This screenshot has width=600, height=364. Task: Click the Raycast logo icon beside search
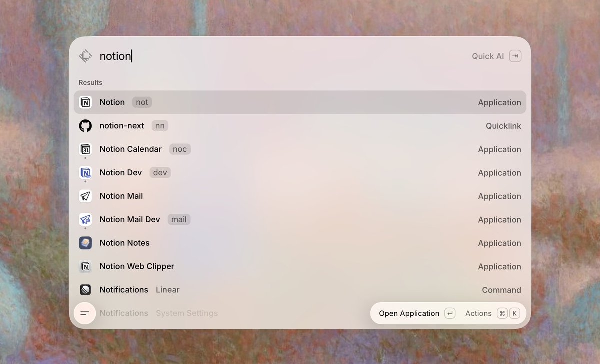pyautogui.click(x=85, y=56)
